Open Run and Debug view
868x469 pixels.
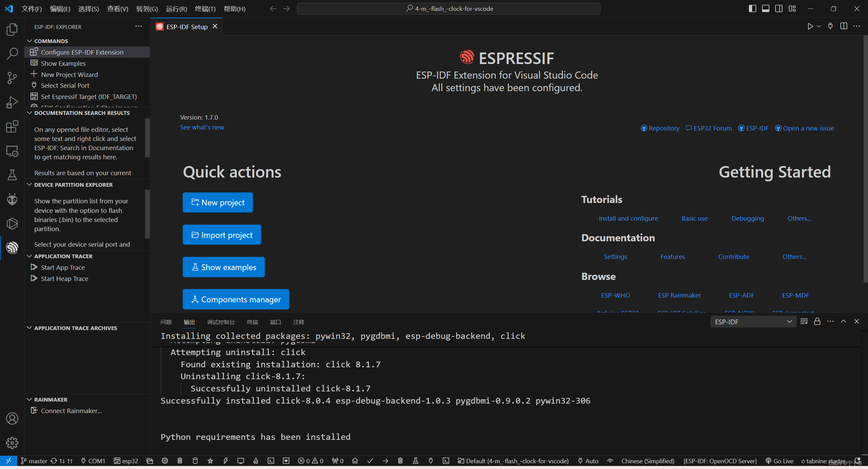click(12, 102)
